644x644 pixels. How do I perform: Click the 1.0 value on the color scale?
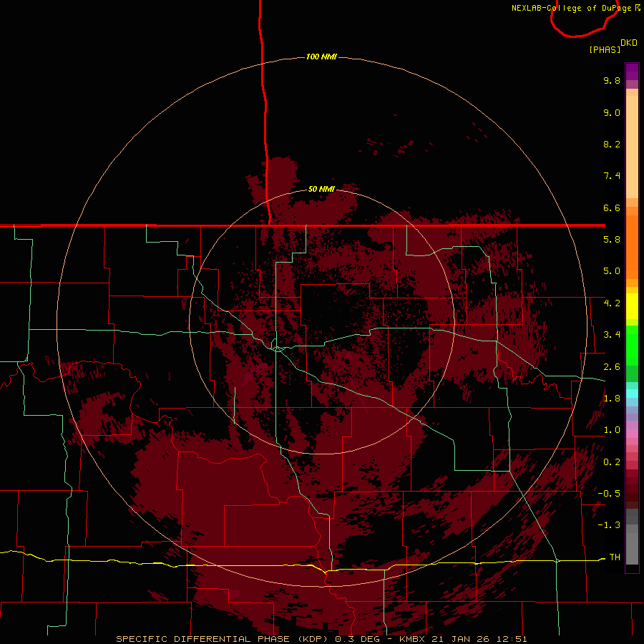612,430
